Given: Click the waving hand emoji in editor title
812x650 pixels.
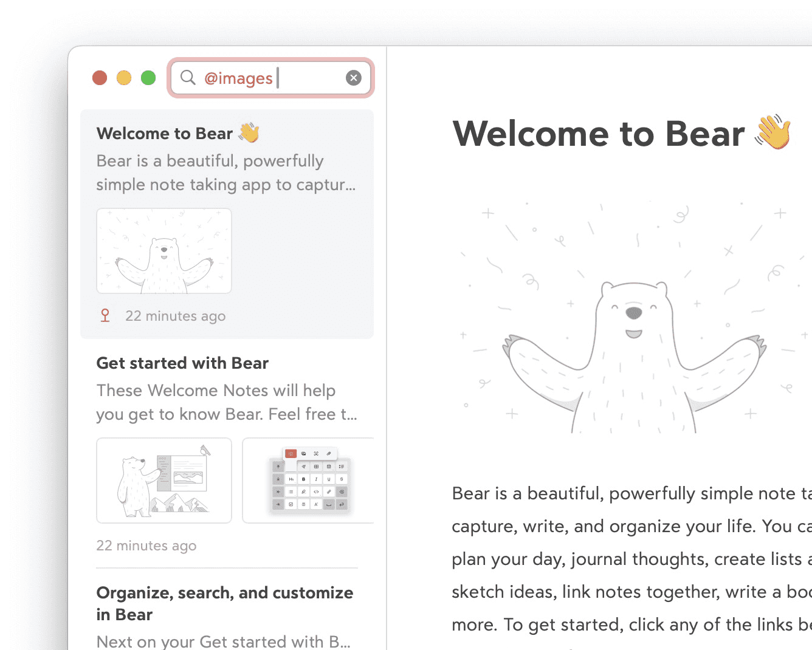Looking at the screenshot, I should pos(773,132).
